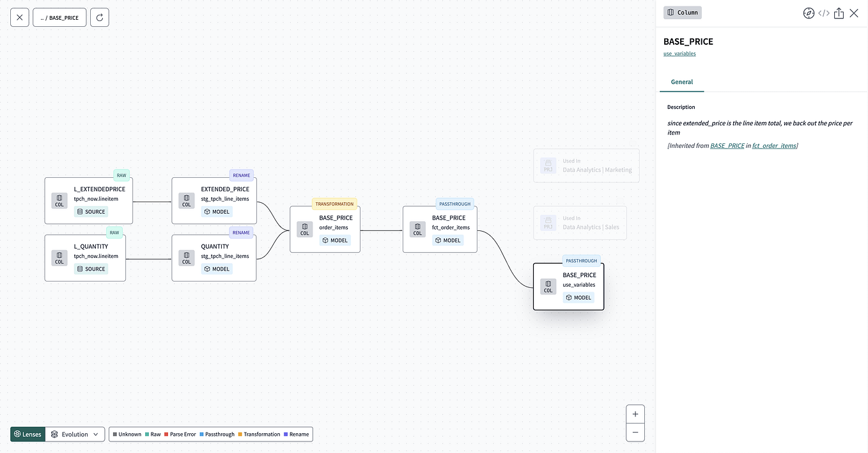Click the COL icon on use_variables node
This screenshot has width=868, height=453.
pos(548,287)
